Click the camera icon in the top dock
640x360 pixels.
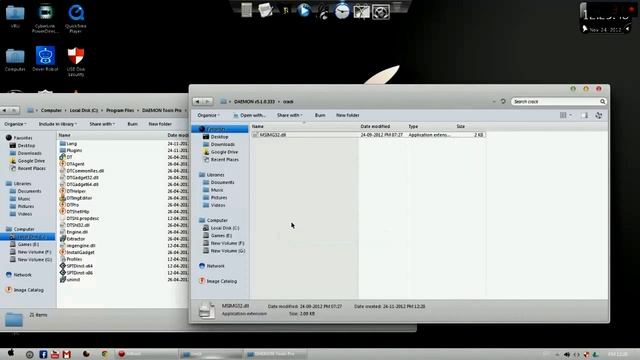click(380, 12)
